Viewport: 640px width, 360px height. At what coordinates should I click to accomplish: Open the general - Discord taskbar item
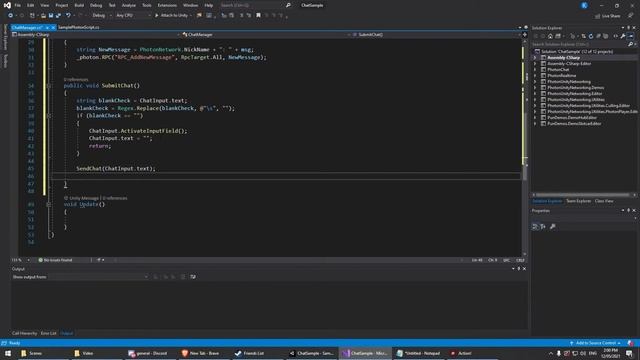tap(148, 353)
